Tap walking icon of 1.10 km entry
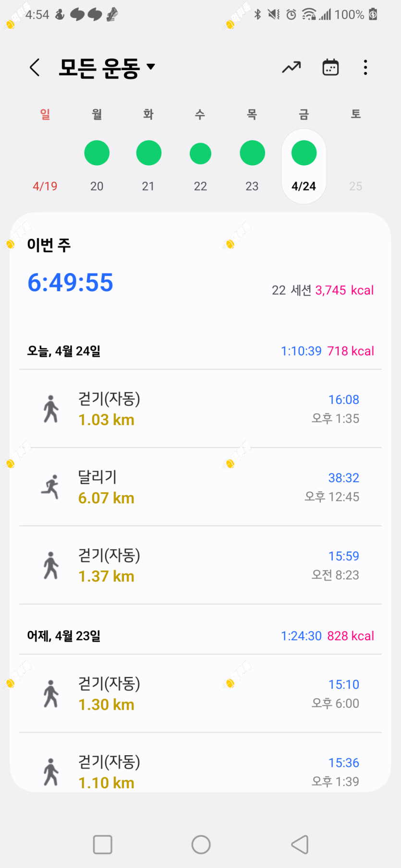The height and width of the screenshot is (868, 401). click(x=51, y=772)
